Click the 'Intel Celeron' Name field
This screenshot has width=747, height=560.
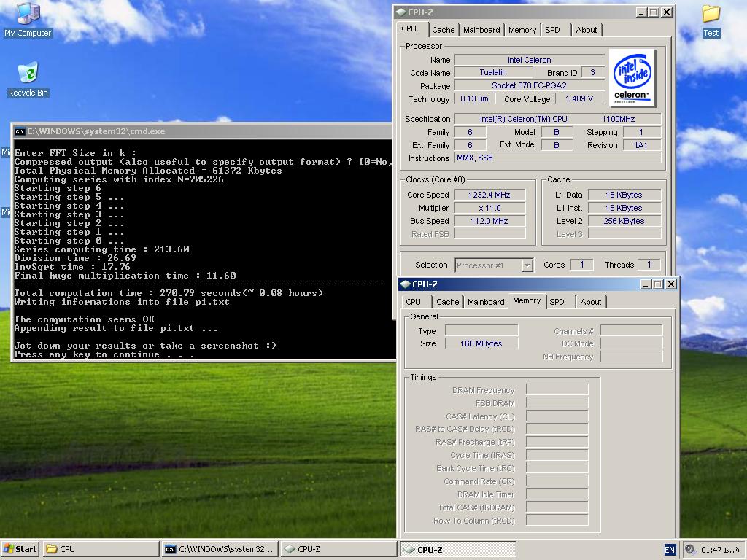530,60
